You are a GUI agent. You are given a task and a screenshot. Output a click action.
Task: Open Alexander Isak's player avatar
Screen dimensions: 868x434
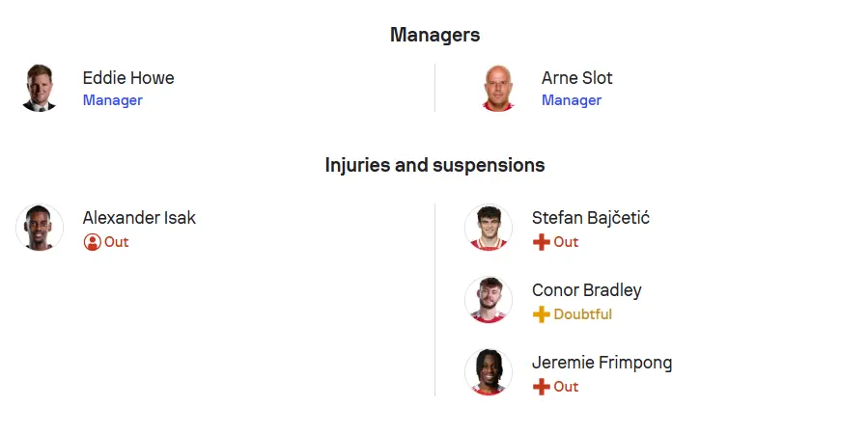point(40,228)
